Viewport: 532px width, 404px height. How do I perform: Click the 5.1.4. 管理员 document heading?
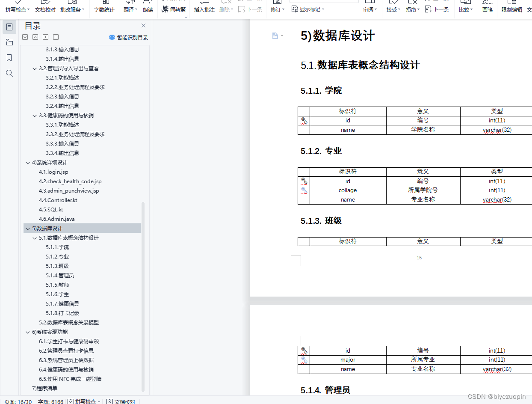tap(325, 390)
